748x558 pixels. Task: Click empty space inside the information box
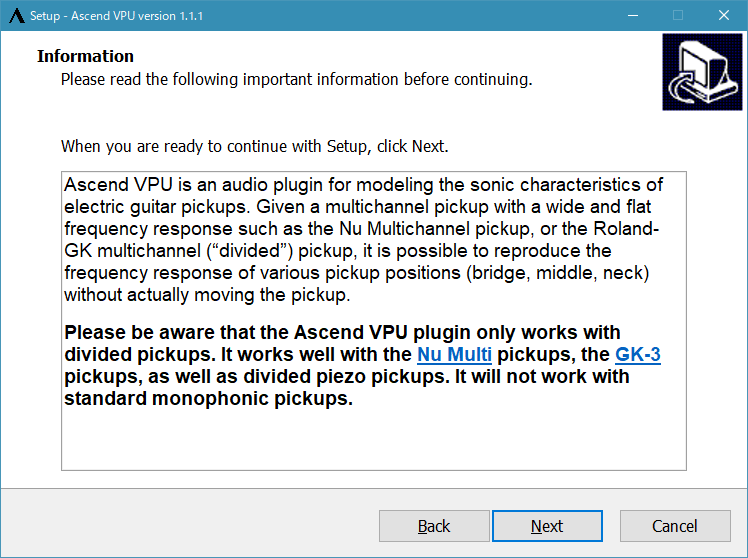click(x=374, y=439)
